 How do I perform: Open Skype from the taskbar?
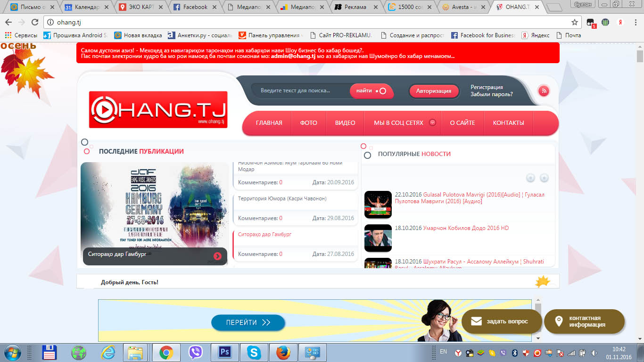click(x=254, y=352)
